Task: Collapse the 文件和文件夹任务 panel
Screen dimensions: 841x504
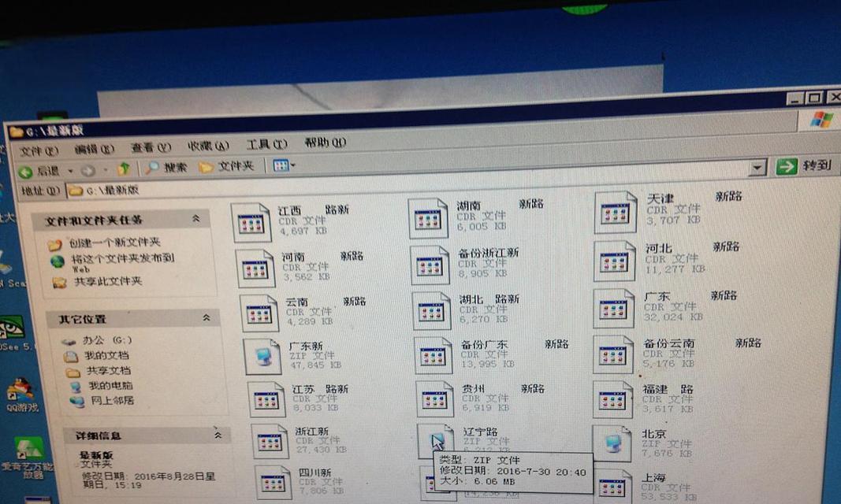Action: click(x=196, y=218)
